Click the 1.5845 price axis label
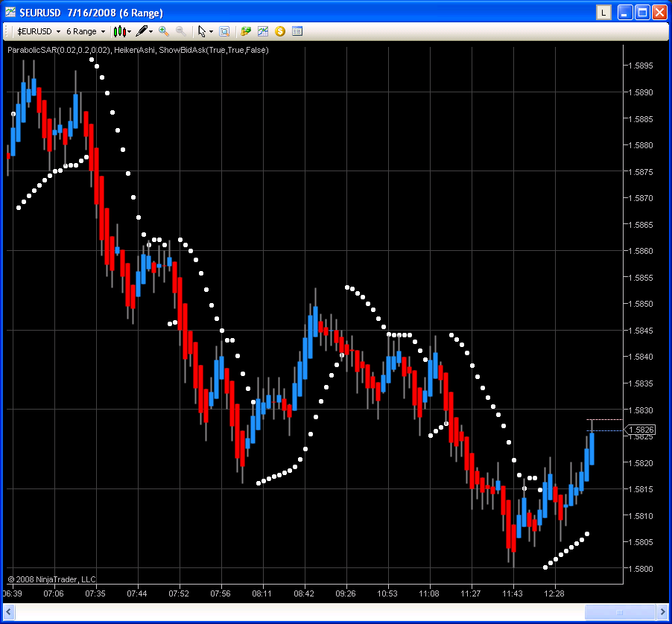Image resolution: width=672 pixels, height=624 pixels. click(x=640, y=331)
